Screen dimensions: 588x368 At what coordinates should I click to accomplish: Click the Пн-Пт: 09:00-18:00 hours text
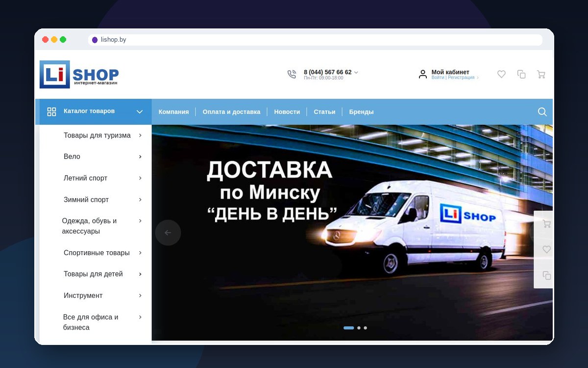pos(323,78)
